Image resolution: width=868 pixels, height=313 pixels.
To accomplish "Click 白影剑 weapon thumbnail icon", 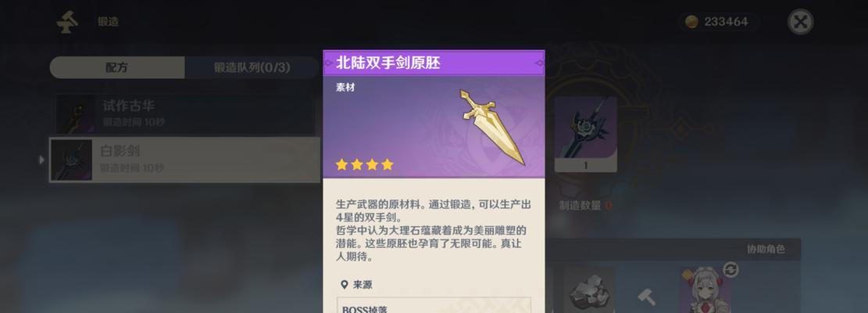I will [71, 160].
